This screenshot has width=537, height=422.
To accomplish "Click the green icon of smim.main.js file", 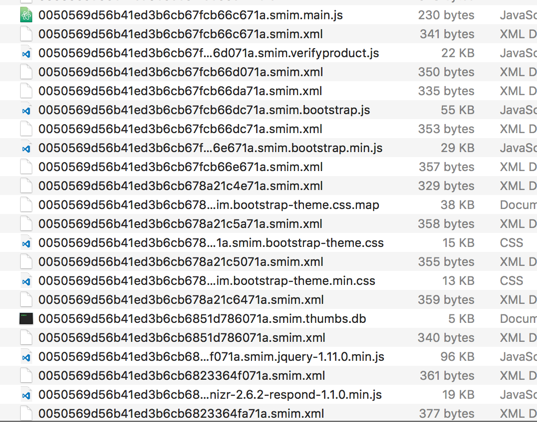I will coord(26,15).
